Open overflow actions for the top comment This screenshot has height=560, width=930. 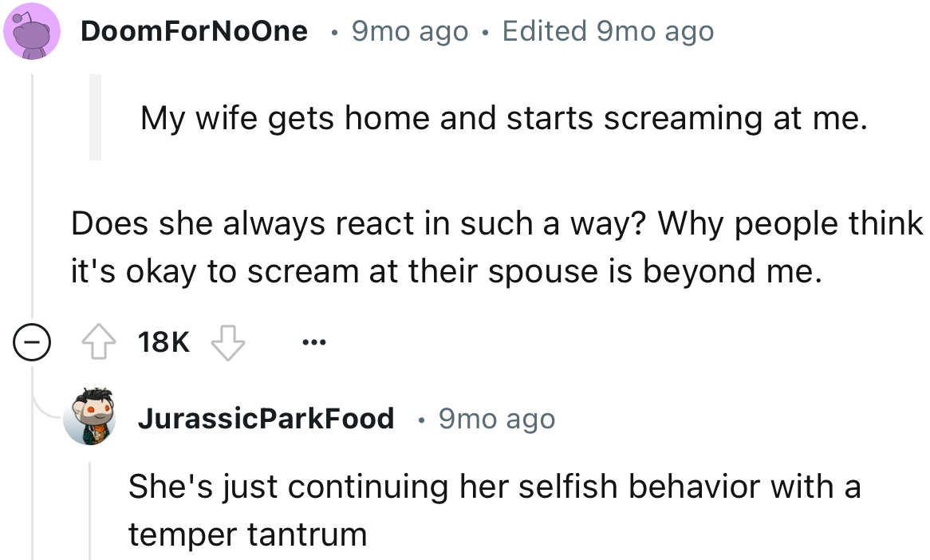pyautogui.click(x=314, y=341)
